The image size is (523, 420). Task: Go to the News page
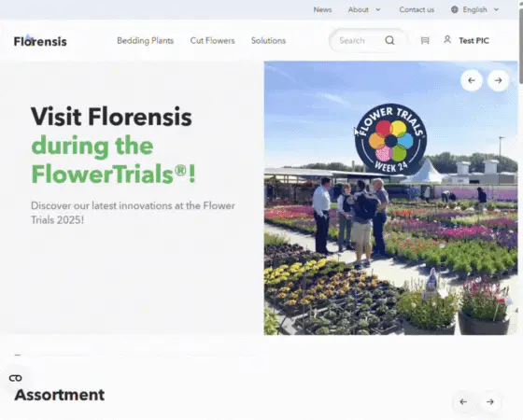(322, 9)
